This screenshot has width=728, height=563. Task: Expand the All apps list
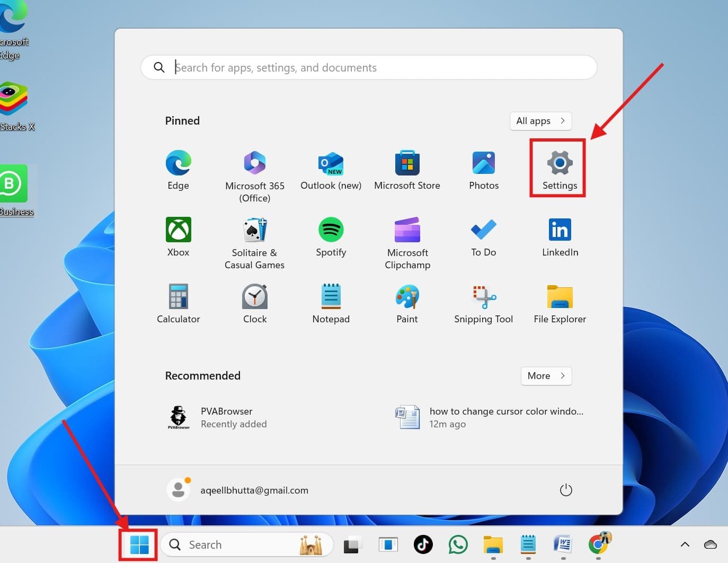coord(540,121)
